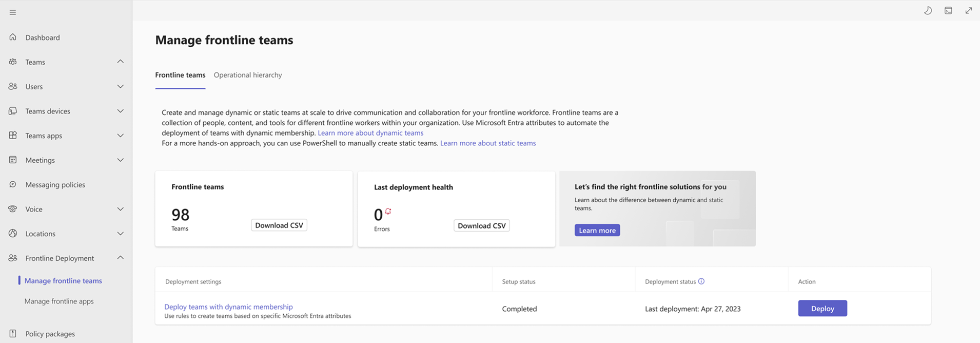This screenshot has width=980, height=343.
Task: Toggle dark mode with the moon icon
Action: pos(928,10)
